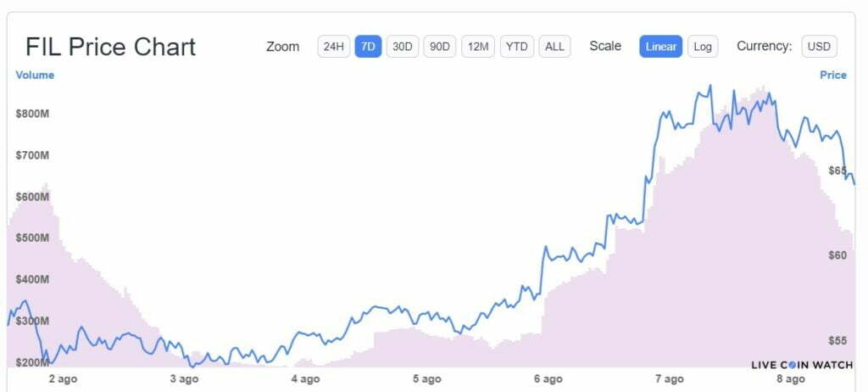Screen dimensions: 868x392
Task: Click the 5 ago date marker
Action: pyautogui.click(x=426, y=379)
